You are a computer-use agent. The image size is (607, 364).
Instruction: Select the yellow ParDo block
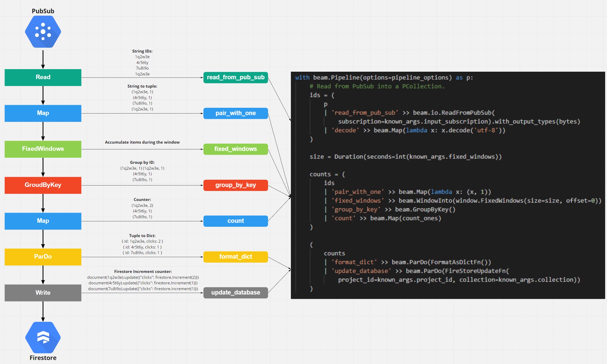coord(43,257)
